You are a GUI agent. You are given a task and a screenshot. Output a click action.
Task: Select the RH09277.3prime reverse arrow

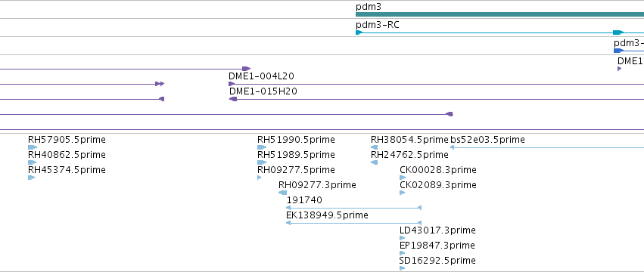[x=282, y=193]
